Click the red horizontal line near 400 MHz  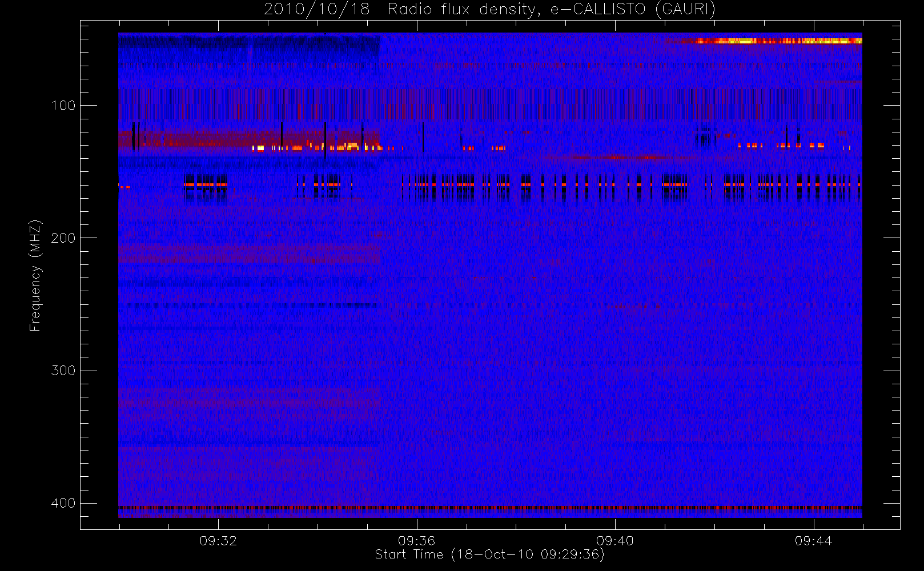pyautogui.click(x=490, y=507)
